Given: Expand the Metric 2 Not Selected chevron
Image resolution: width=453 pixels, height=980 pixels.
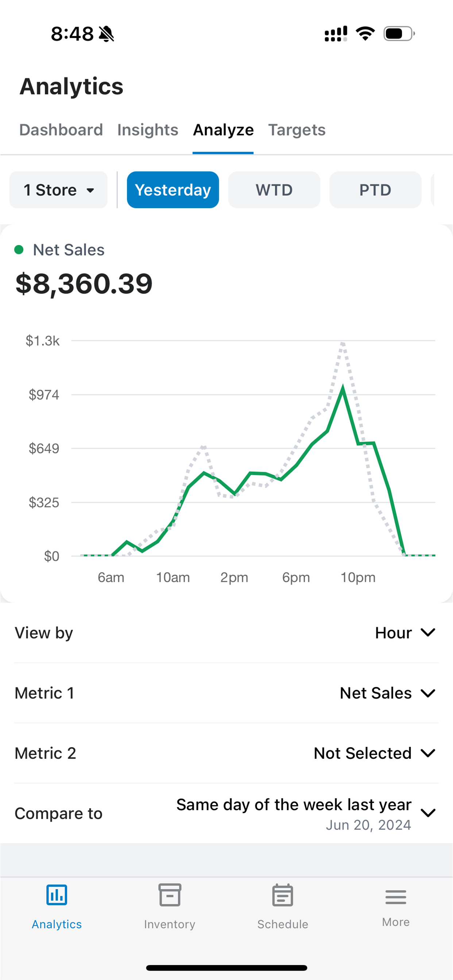Looking at the screenshot, I should tap(428, 753).
